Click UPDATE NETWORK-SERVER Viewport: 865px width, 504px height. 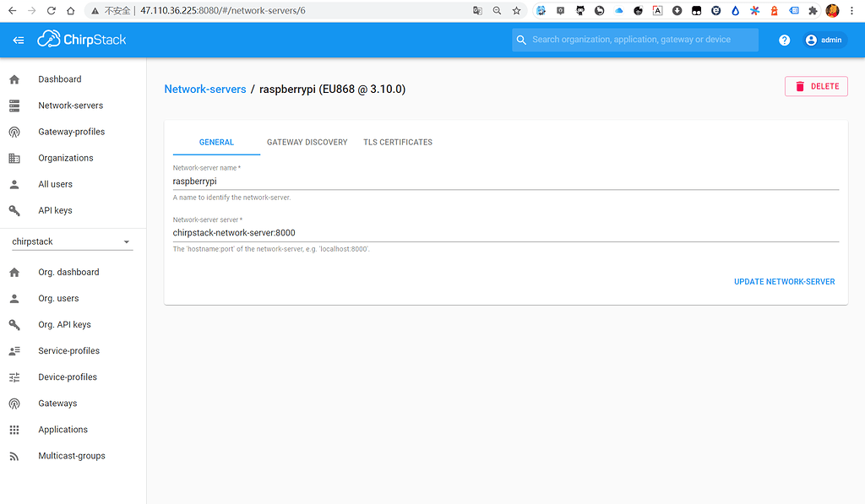pos(784,282)
